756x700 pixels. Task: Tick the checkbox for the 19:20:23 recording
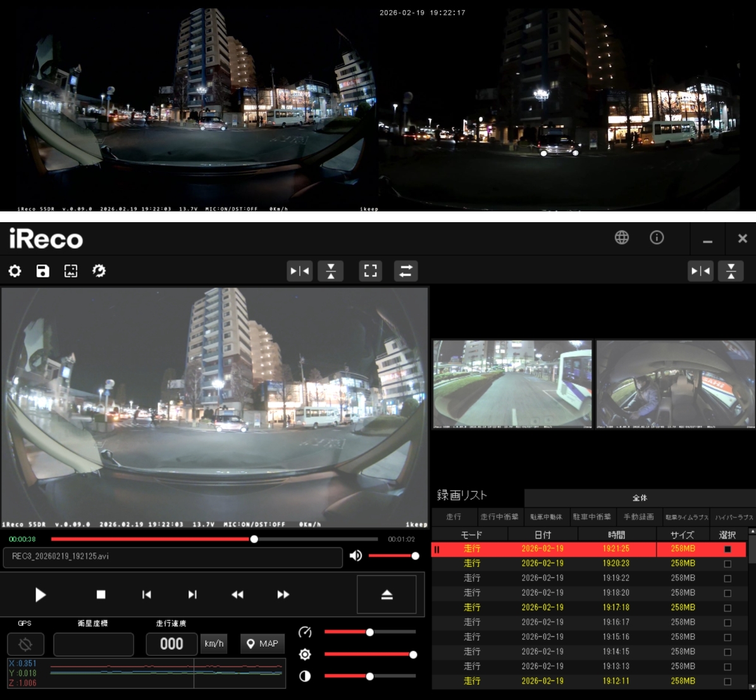(x=727, y=564)
